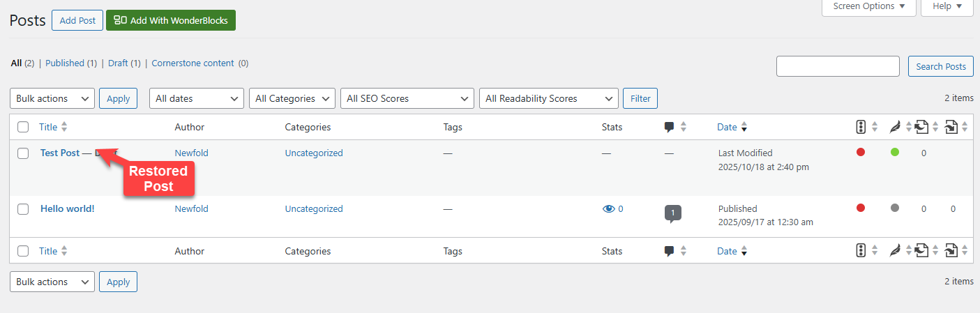Screen dimensions: 980x313
Task: View stats eye icon for Hello world!
Action: click(x=609, y=208)
